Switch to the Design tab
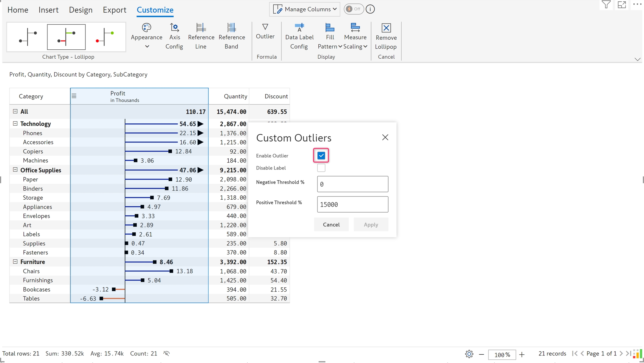This screenshot has height=363, width=644. pyautogui.click(x=80, y=10)
